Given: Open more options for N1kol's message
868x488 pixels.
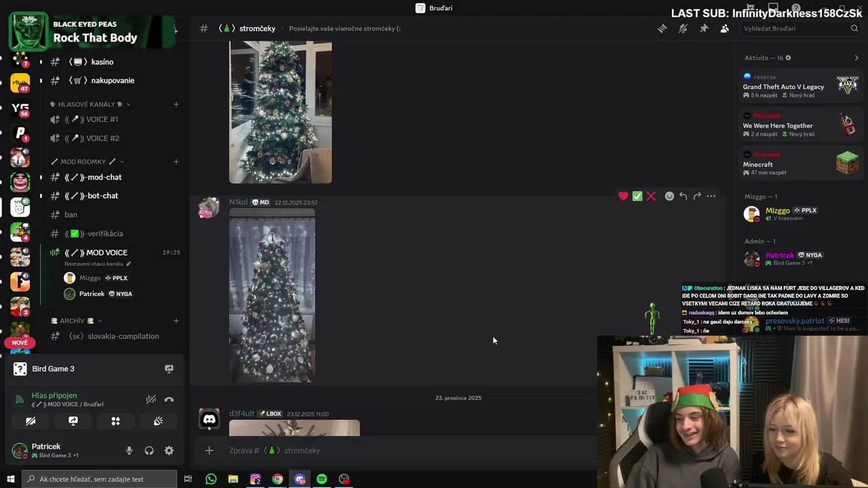Looking at the screenshot, I should coord(711,196).
